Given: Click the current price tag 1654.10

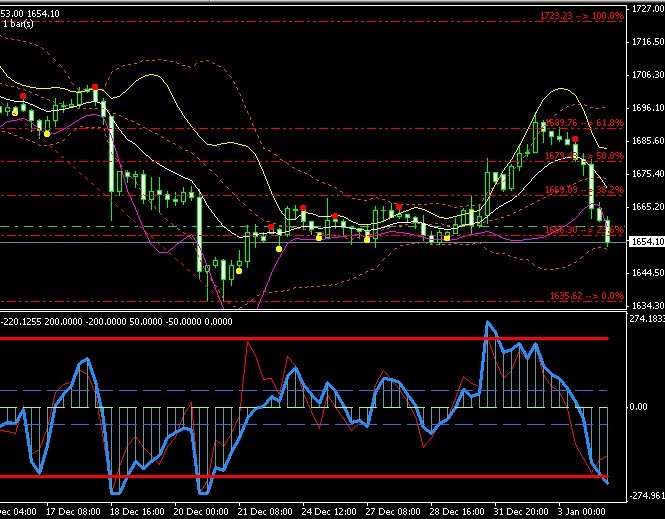Looking at the screenshot, I should pos(645,242).
